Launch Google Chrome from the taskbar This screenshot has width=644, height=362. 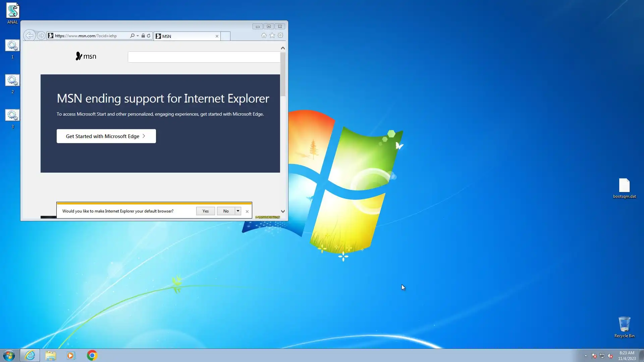92,355
